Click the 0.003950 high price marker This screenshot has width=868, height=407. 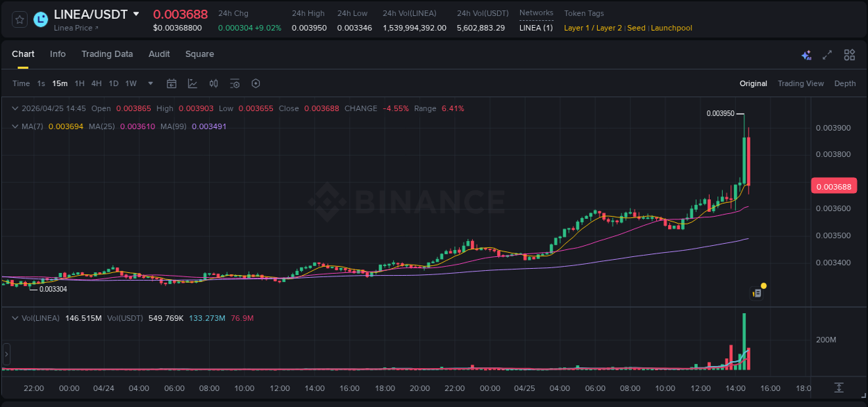[720, 113]
